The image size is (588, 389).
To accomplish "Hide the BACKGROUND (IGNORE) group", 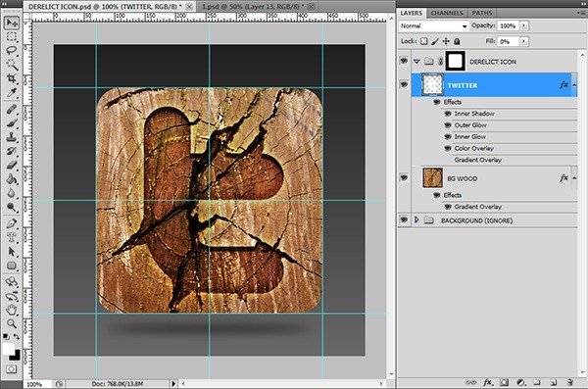I will click(404, 219).
